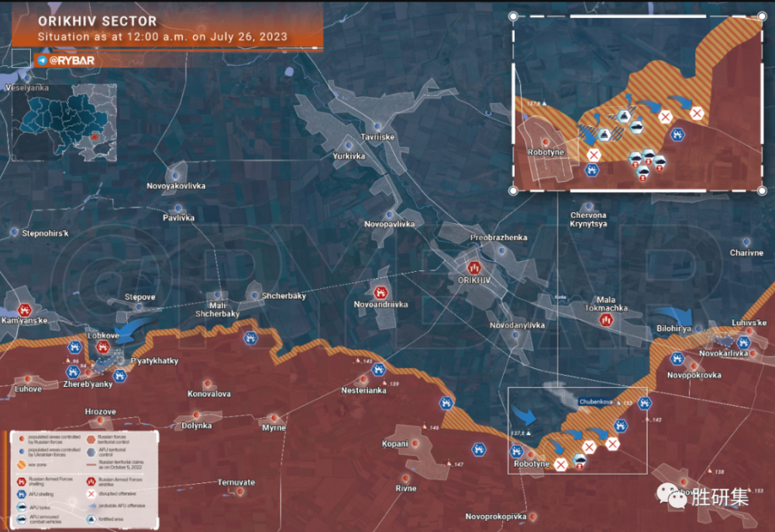Click the Chubenkova label box
775x532 pixels.
point(596,402)
